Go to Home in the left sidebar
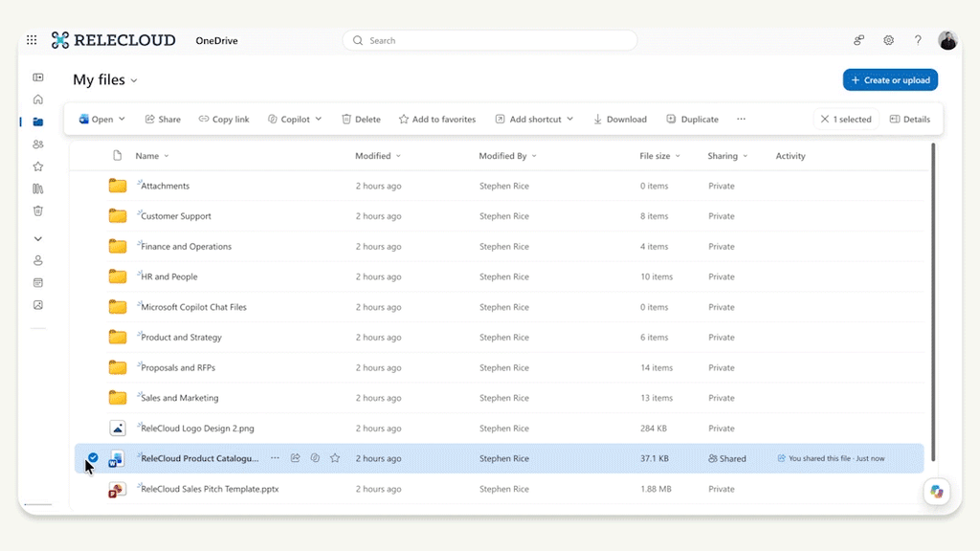The image size is (980, 551). pos(38,99)
